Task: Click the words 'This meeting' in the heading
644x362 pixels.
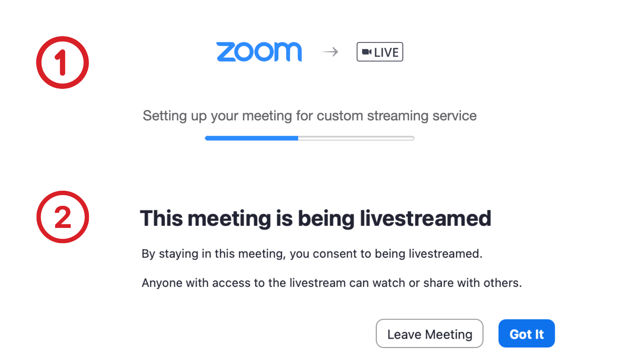Action: 205,219
